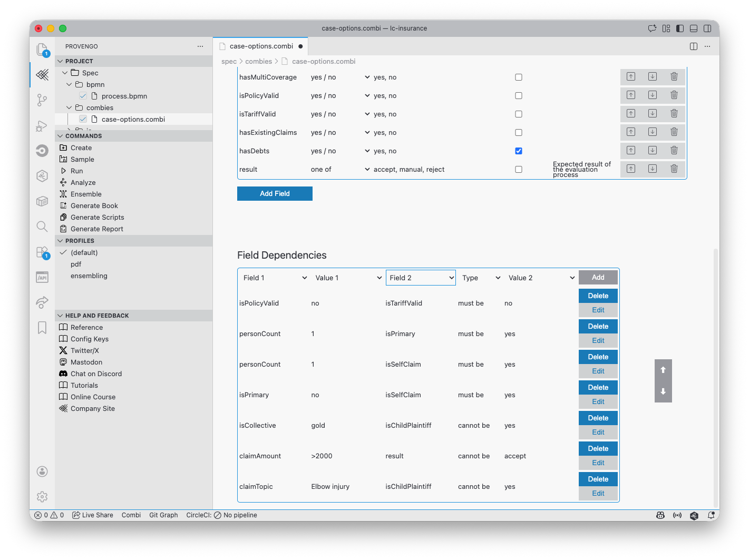Move the result field down
749x560 pixels.
tap(652, 169)
